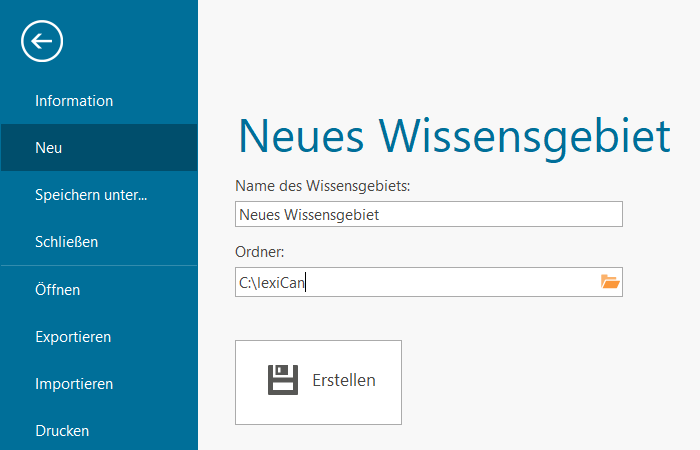This screenshot has height=450, width=700.
Task: Select Importieren from the sidebar
Action: (x=74, y=384)
